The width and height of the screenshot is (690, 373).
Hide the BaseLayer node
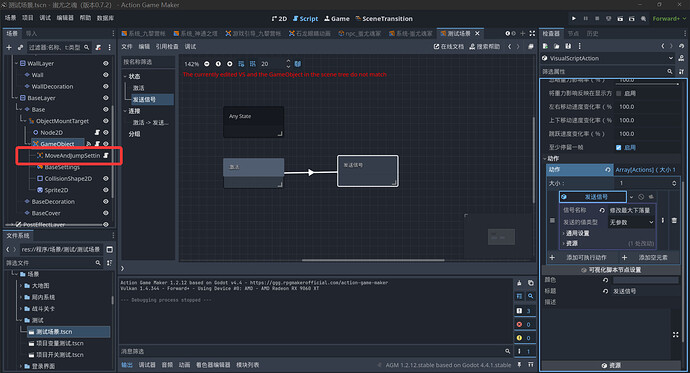click(x=106, y=98)
